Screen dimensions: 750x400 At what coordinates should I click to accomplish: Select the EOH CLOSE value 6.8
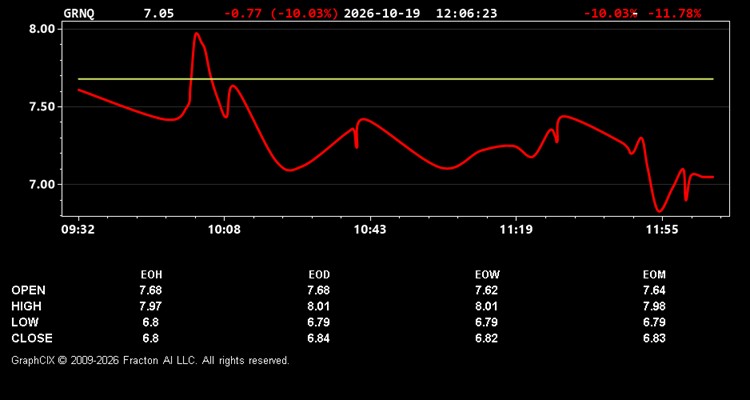click(x=151, y=338)
